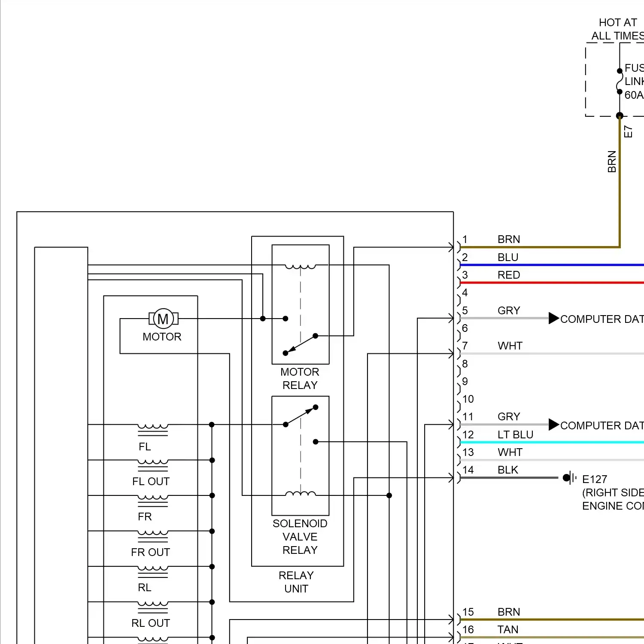Screen dimensions: 644x644
Task: Click the fusible link symbol
Action: (x=620, y=81)
